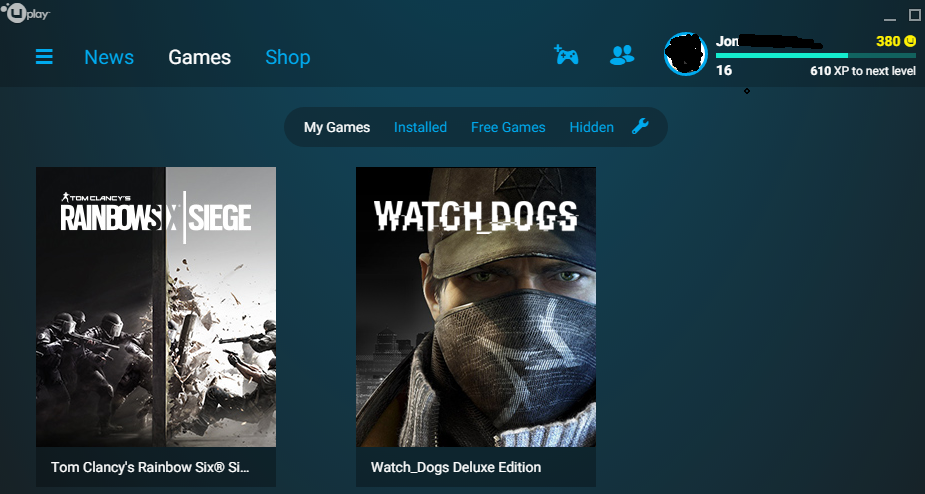Click the yellow Uplay coin icon
The image size is (925, 494).
click(910, 41)
